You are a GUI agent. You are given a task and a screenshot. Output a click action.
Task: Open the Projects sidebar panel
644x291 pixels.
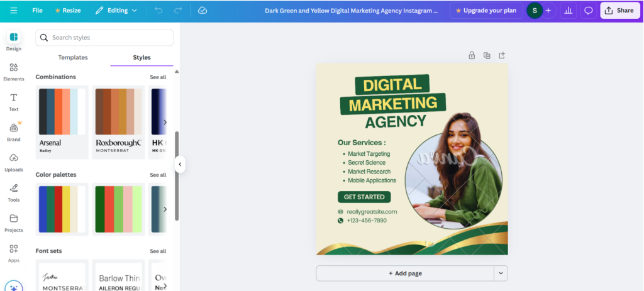14,223
